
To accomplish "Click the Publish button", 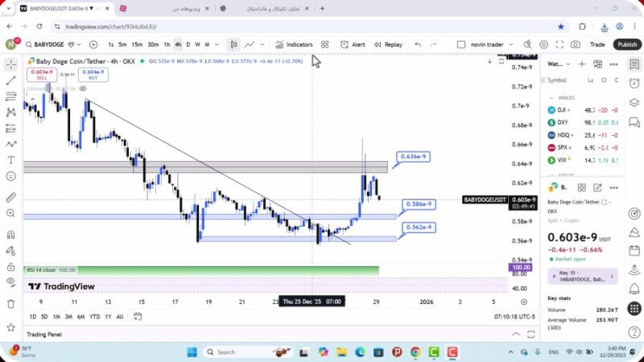I will (x=626, y=44).
